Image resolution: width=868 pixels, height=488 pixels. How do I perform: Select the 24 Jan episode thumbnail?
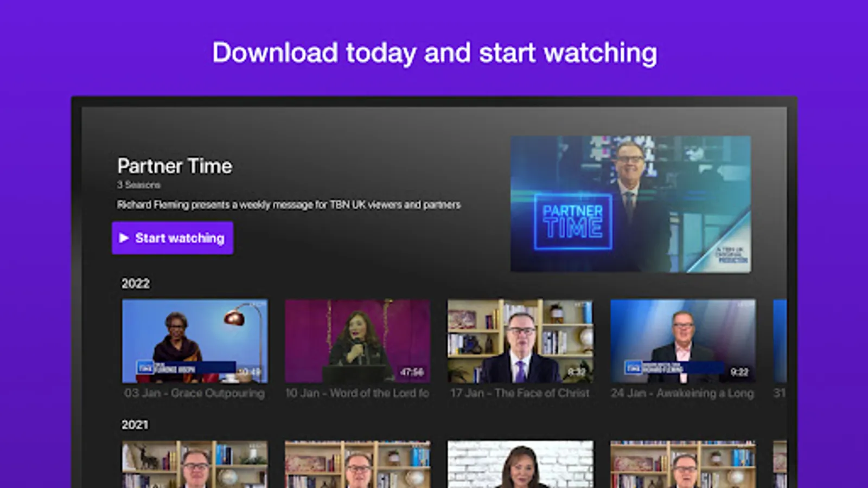[x=683, y=341]
